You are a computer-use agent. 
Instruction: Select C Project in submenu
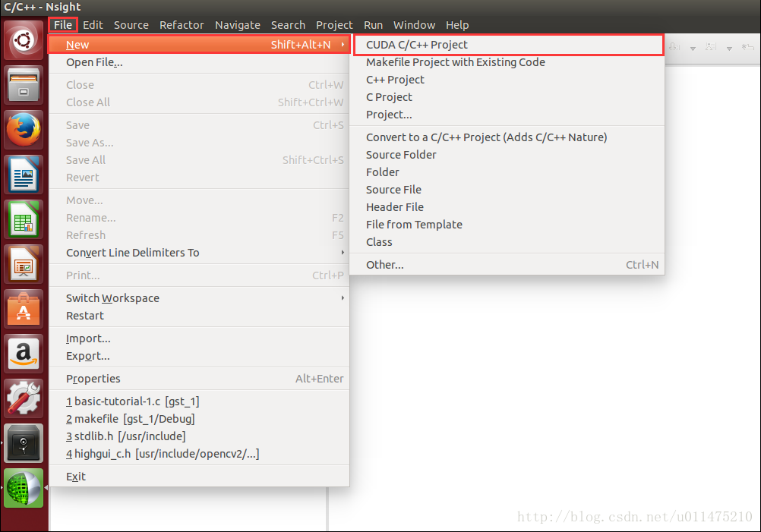coord(507,97)
